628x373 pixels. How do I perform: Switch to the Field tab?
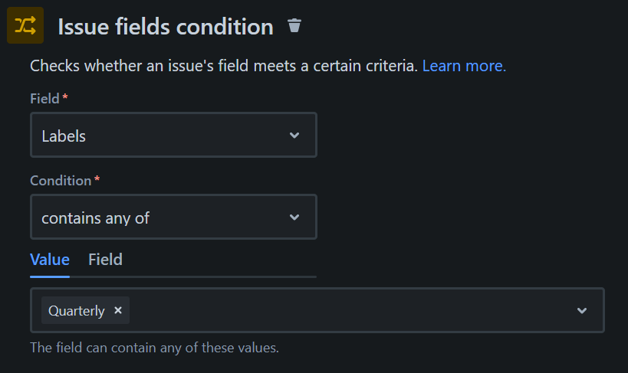pyautogui.click(x=105, y=260)
